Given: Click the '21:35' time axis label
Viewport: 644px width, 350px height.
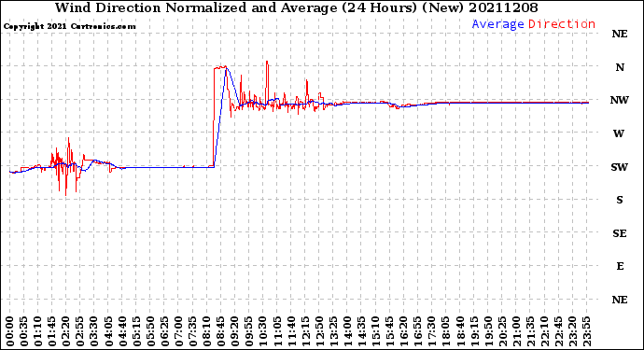Looking at the screenshot, I should point(530,331).
